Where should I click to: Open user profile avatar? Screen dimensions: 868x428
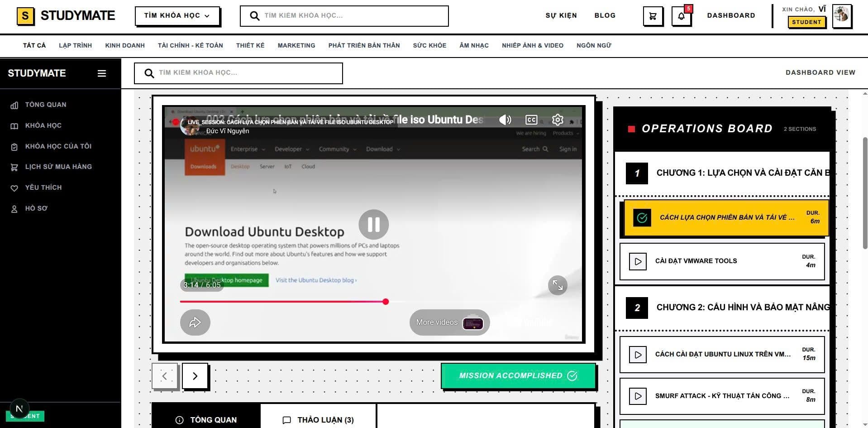point(842,16)
